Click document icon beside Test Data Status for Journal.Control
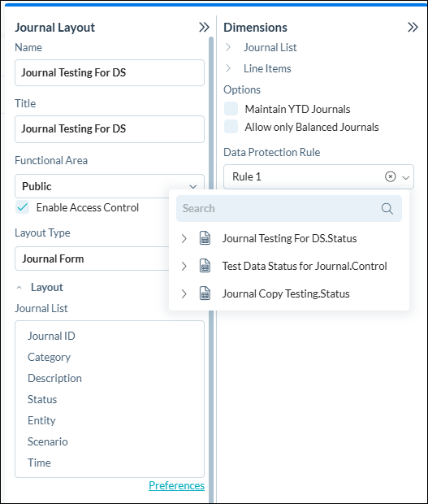Viewport: 428px width, 504px height. pos(205,266)
